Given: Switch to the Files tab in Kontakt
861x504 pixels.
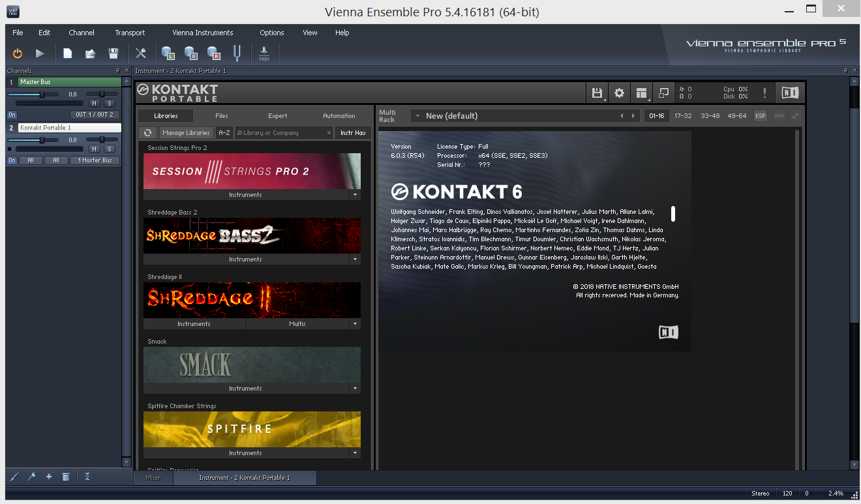Looking at the screenshot, I should [x=222, y=115].
